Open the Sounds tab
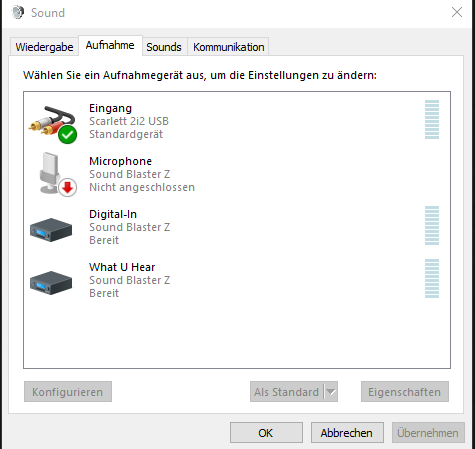Image resolution: width=475 pixels, height=449 pixels. (164, 47)
